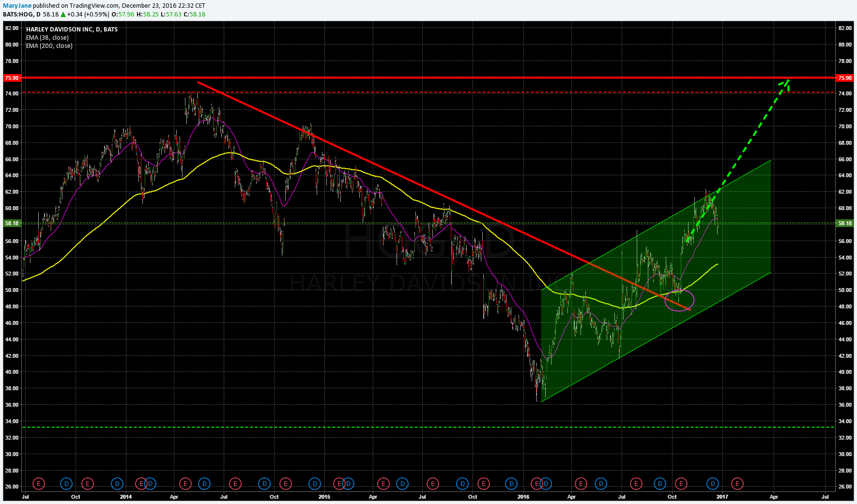Click the D dividend marker between Apr and Jul 2015
857x504 pixels.
click(402, 483)
